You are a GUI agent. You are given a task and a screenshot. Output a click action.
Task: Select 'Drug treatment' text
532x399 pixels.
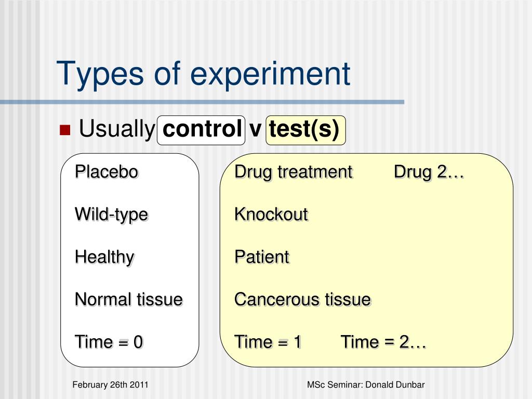pyautogui.click(x=294, y=172)
